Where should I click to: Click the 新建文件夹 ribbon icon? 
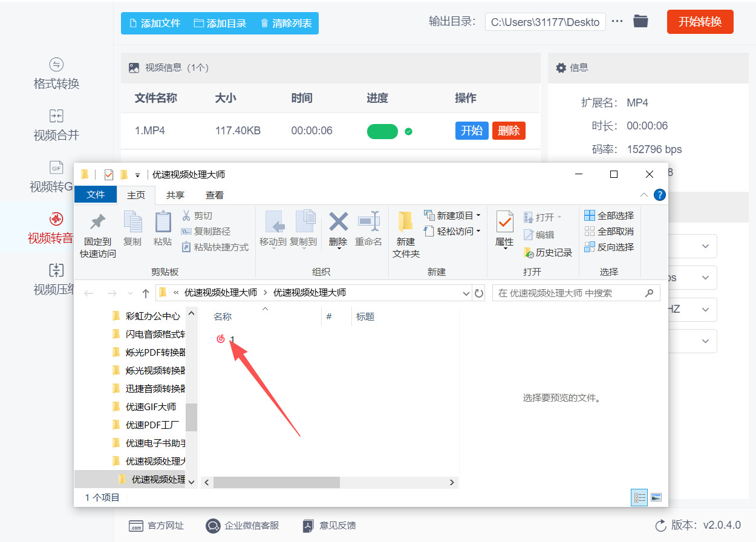click(x=406, y=223)
